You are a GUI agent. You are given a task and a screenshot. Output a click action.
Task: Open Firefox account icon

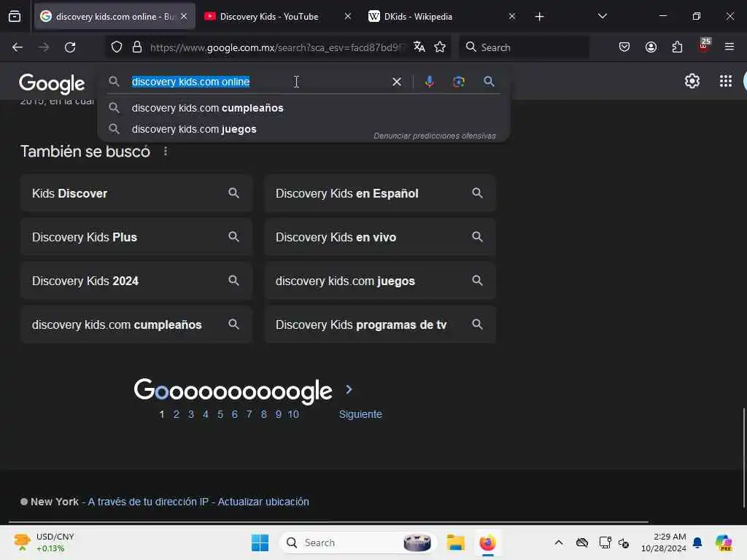coord(651,47)
